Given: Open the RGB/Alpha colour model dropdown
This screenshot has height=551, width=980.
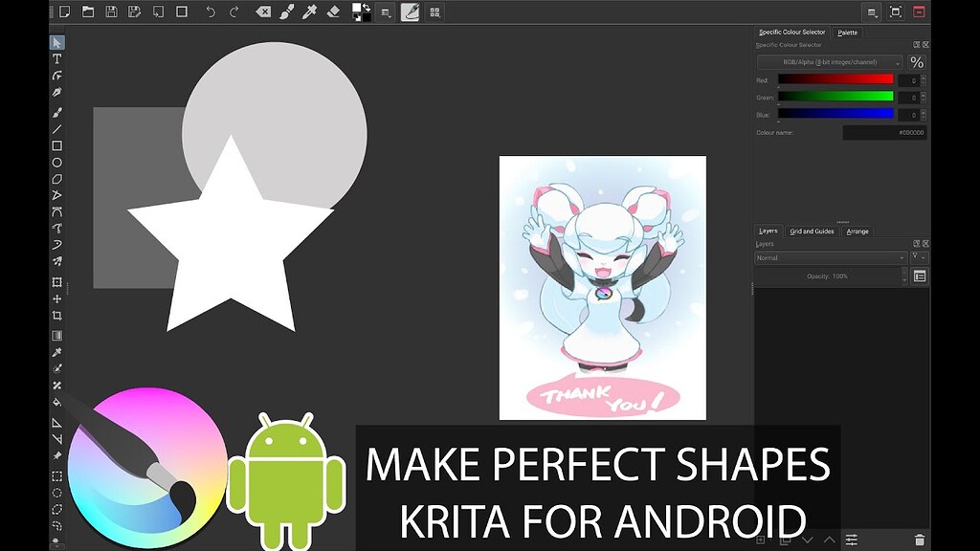Looking at the screenshot, I should click(830, 62).
